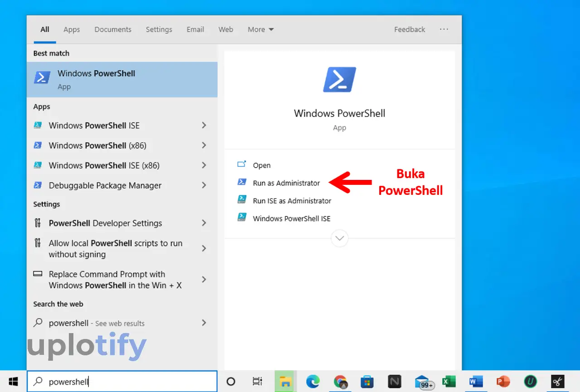Image resolution: width=580 pixels, height=392 pixels.
Task: Click 'Debuggable Package Manager' result text
Action: [x=105, y=185]
